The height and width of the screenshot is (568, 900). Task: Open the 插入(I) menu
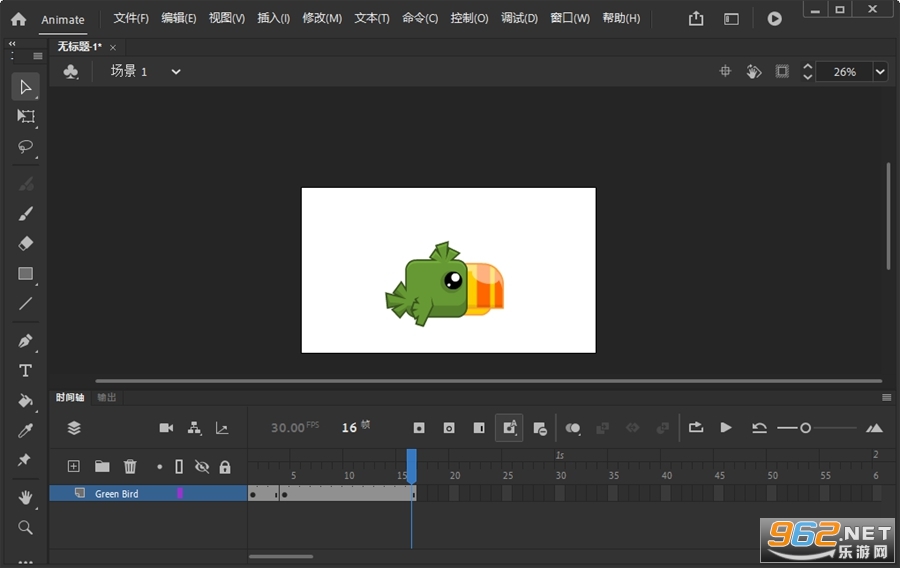273,18
